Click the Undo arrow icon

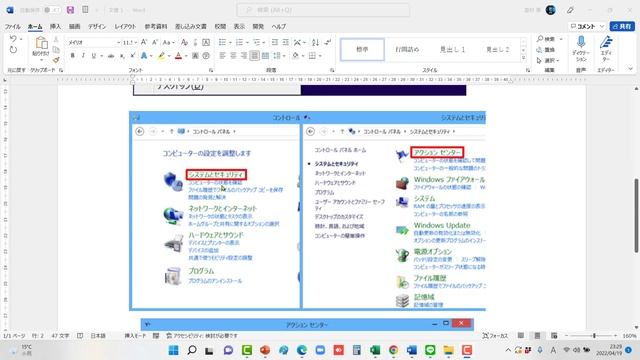(13, 39)
